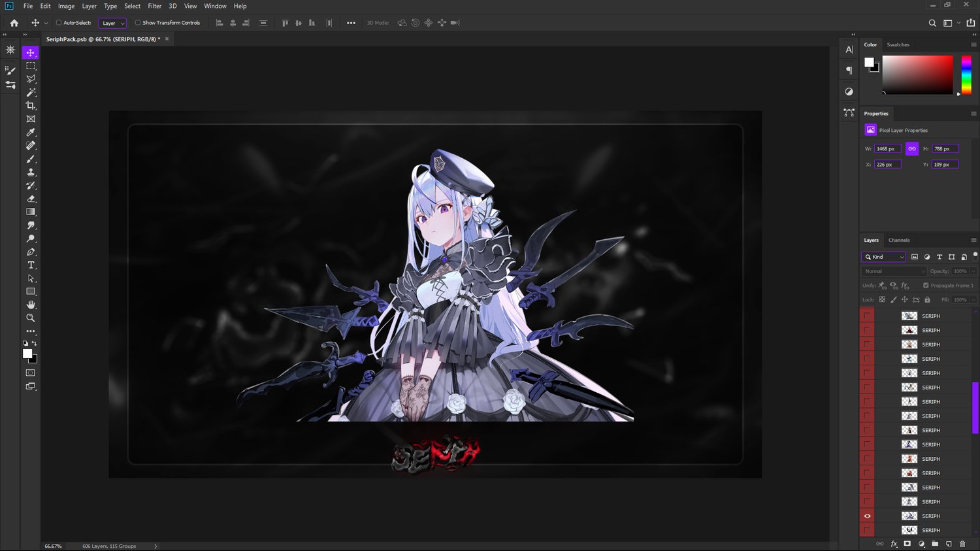This screenshot has height=551, width=980.
Task: Select the Brush tool
Action: click(31, 159)
